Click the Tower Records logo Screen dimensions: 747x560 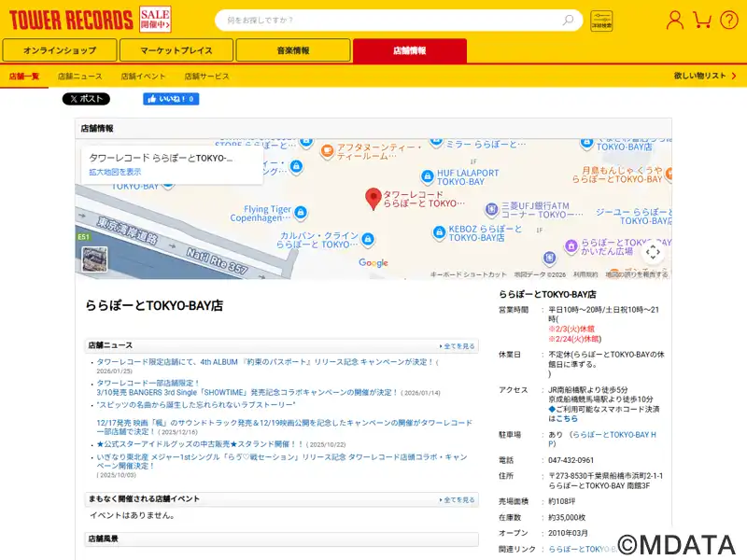[x=71, y=20]
